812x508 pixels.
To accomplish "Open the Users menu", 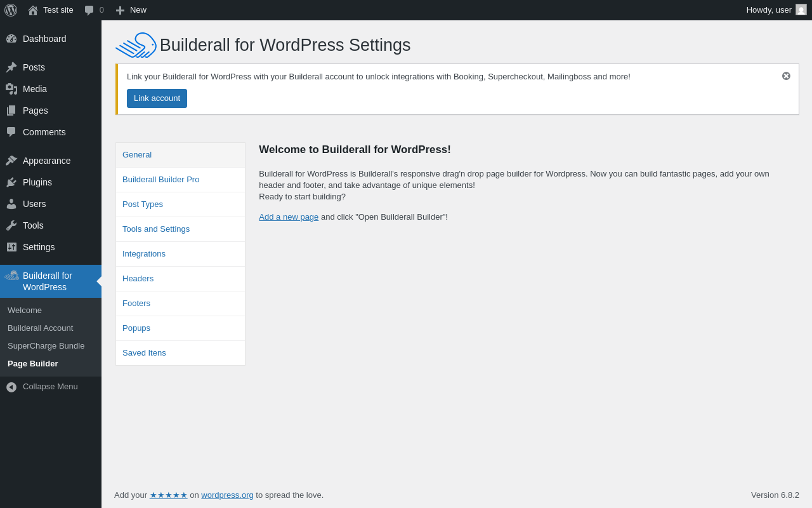I will (x=51, y=204).
